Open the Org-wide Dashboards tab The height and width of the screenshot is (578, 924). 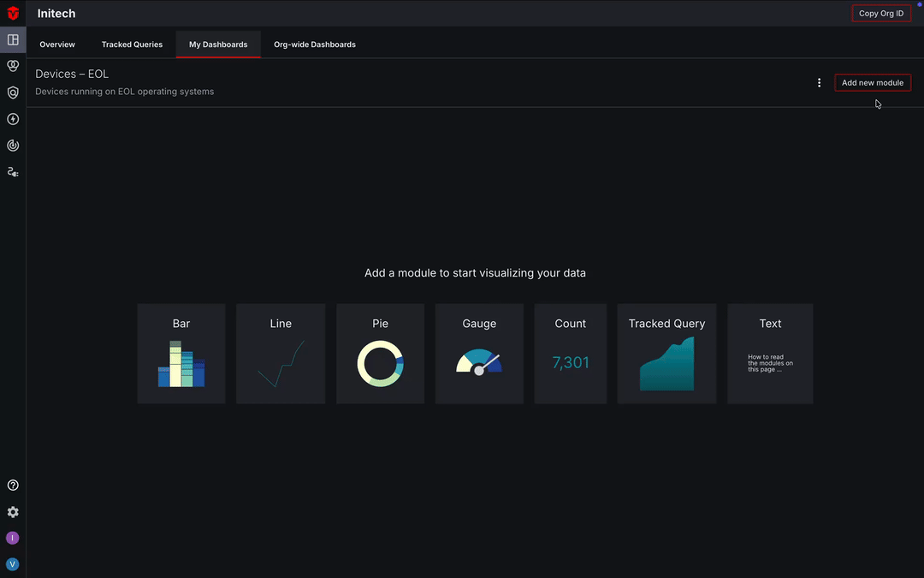click(x=314, y=44)
